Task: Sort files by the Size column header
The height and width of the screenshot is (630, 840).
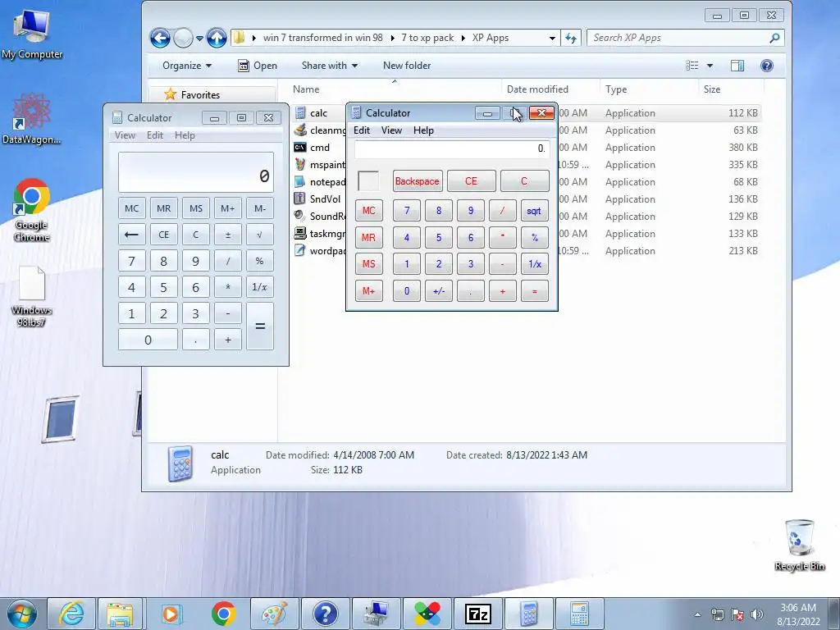Action: point(731,89)
